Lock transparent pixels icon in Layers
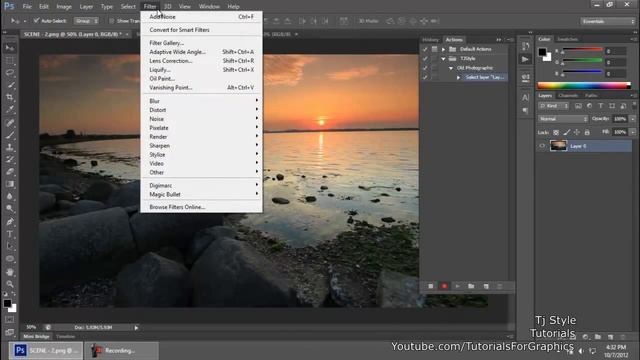Viewport: 640px width, 360px height. pos(556,132)
